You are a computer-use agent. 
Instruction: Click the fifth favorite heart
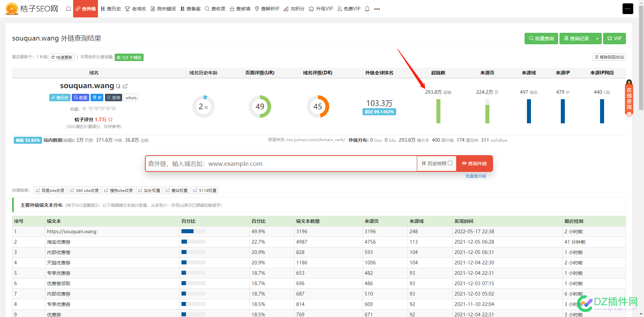click(113, 109)
